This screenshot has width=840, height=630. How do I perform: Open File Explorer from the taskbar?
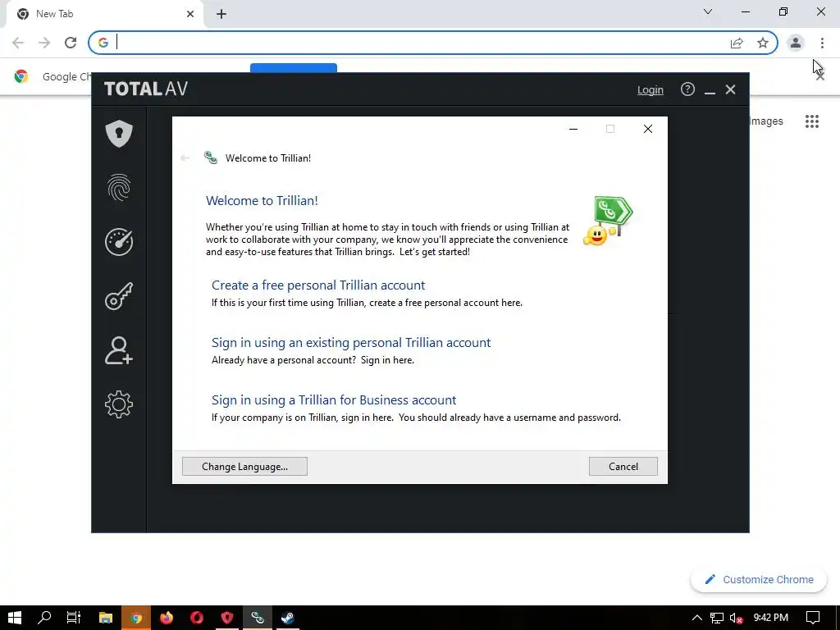[x=106, y=618]
